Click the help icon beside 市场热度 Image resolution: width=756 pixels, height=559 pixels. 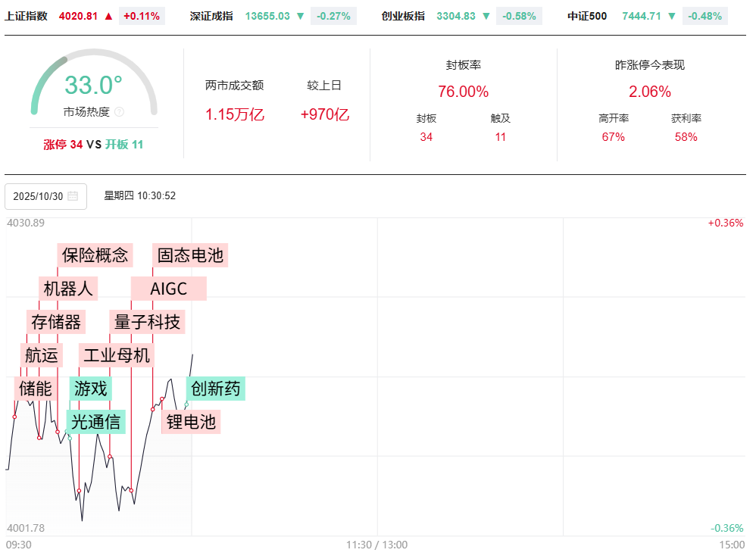point(119,112)
